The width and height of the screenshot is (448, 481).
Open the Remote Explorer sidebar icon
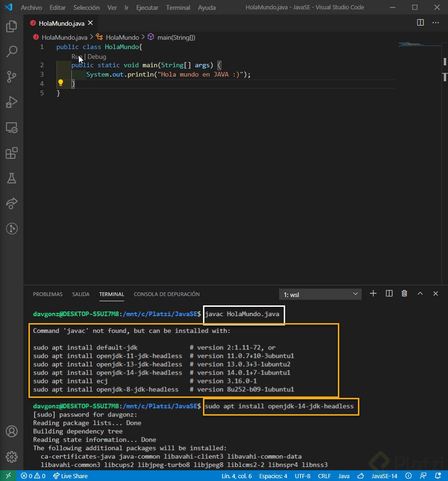11,127
